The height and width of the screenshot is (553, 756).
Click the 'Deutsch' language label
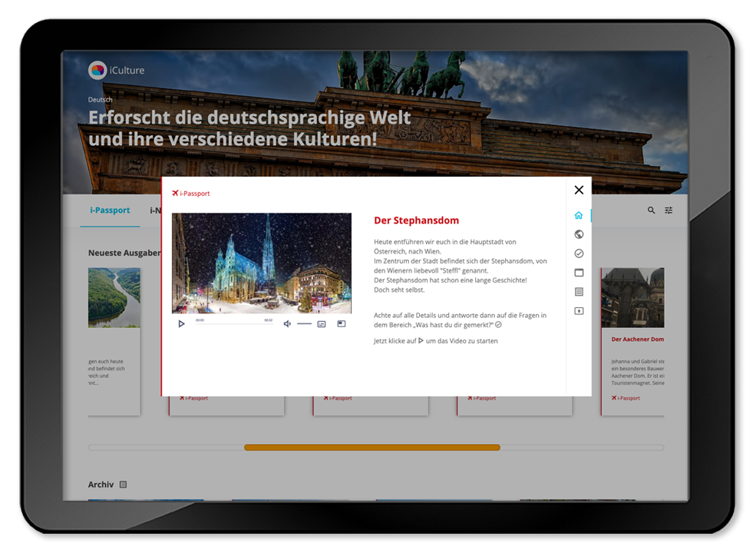100,99
